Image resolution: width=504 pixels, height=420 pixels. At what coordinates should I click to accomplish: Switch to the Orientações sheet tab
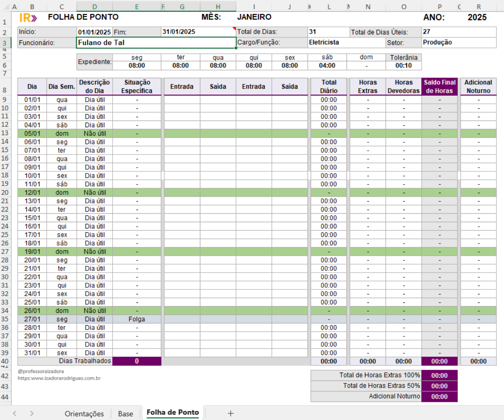(x=84, y=414)
